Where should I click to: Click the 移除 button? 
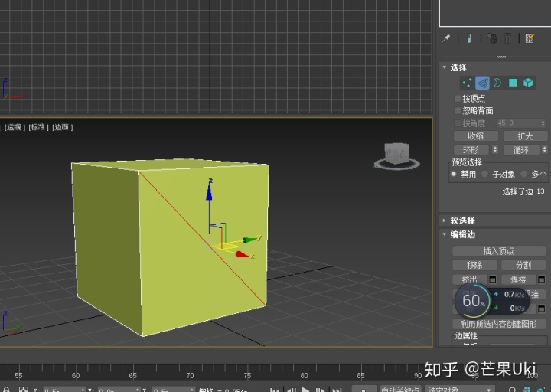[474, 265]
